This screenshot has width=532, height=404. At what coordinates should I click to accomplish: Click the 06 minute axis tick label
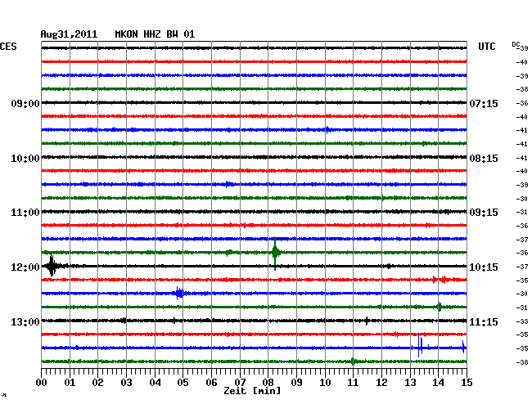[x=211, y=382]
